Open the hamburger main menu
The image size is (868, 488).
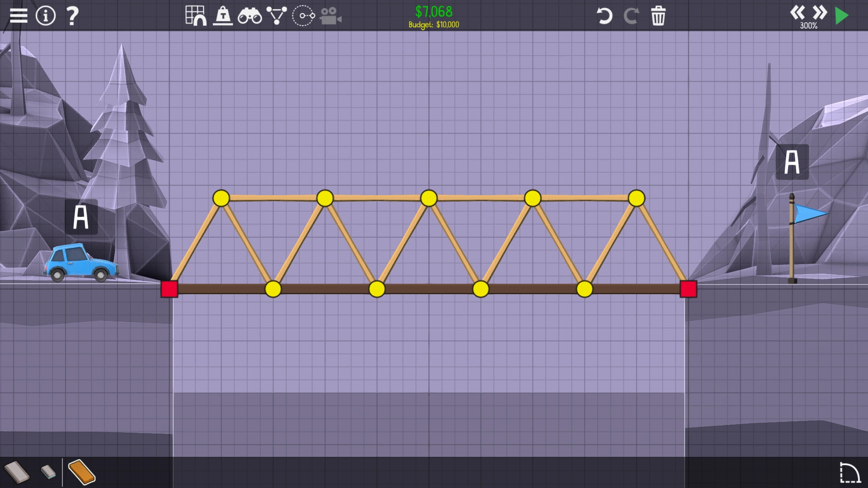click(x=19, y=16)
